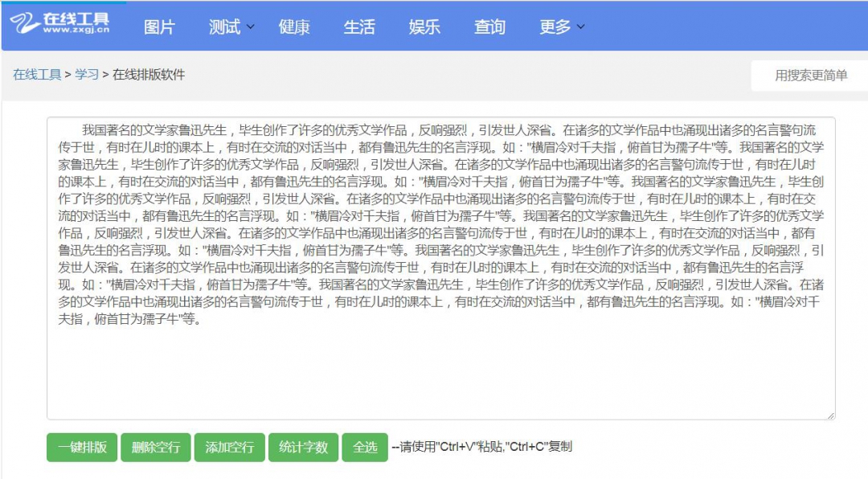868x479 pixels.
Task: Navigate to the 学习 breadcrumb link
Action: pos(87,75)
